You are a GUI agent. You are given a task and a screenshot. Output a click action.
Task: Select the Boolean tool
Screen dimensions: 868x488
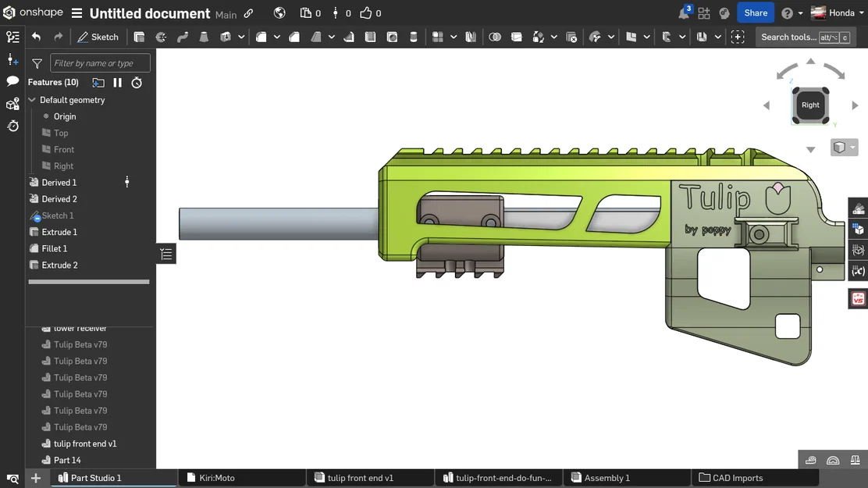pyautogui.click(x=495, y=37)
